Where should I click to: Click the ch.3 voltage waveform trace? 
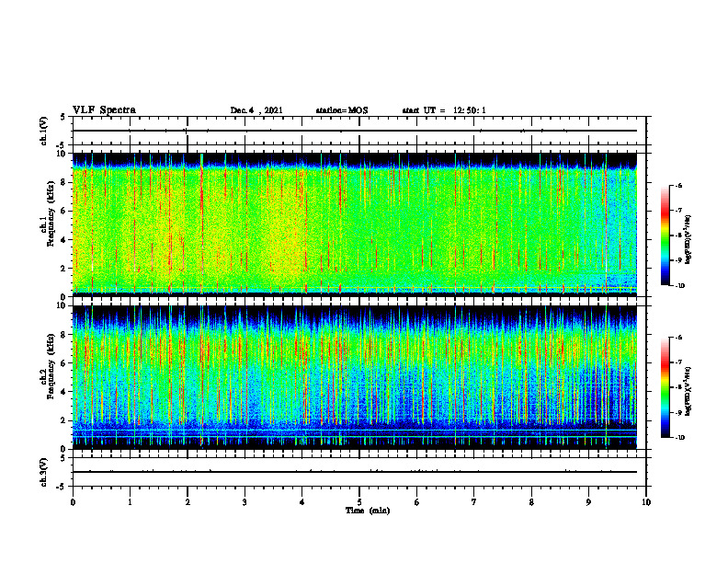355,472
